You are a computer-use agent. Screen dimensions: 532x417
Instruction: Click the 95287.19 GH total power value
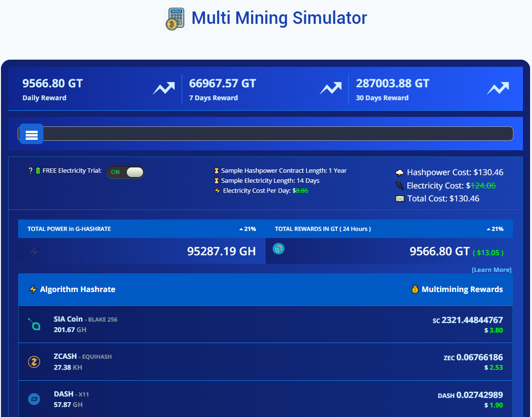[x=221, y=251]
